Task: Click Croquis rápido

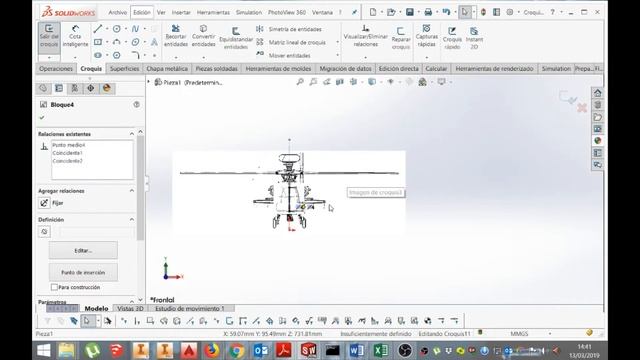Action: pos(452,38)
